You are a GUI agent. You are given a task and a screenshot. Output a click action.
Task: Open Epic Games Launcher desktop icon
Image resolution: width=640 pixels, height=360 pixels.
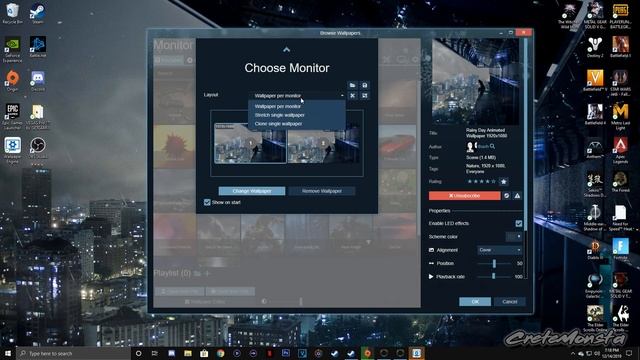(12, 116)
